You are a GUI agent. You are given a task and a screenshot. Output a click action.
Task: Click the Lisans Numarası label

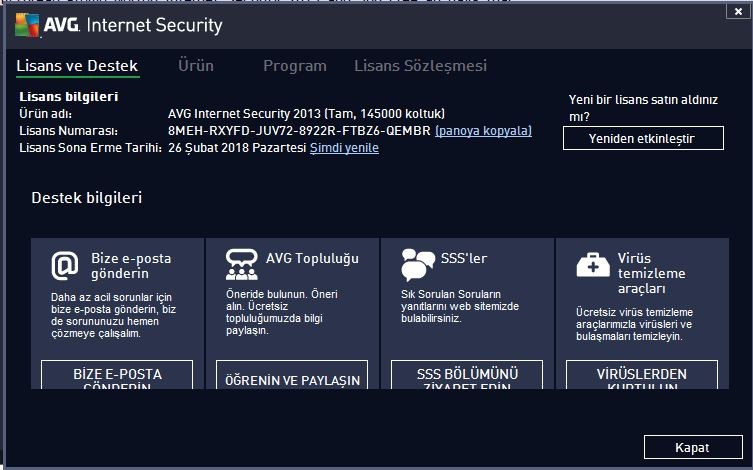[x=69, y=131]
